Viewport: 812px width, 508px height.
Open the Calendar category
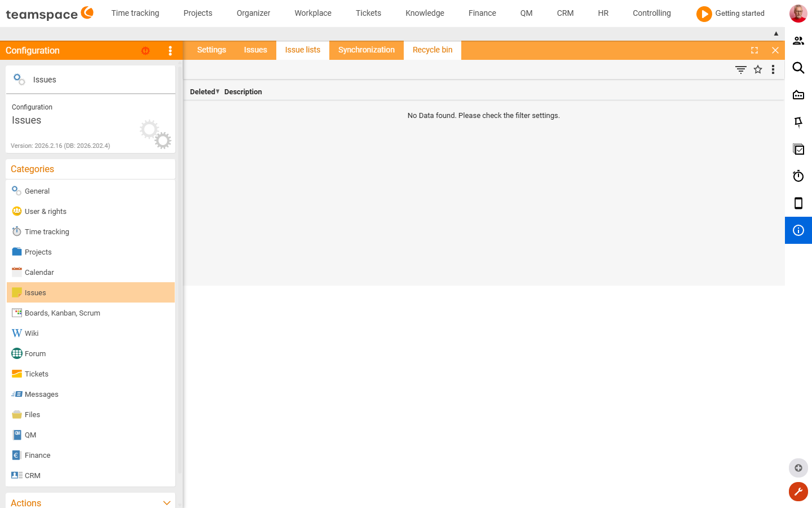(x=90, y=273)
